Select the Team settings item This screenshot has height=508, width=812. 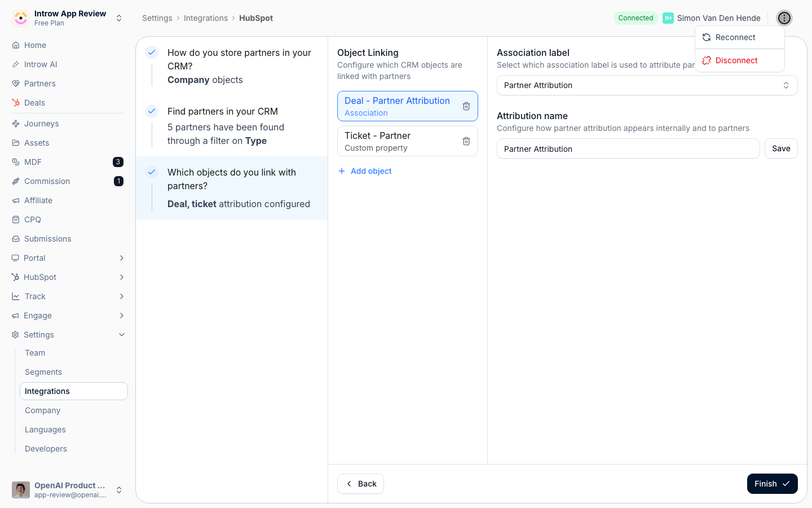[74, 353]
